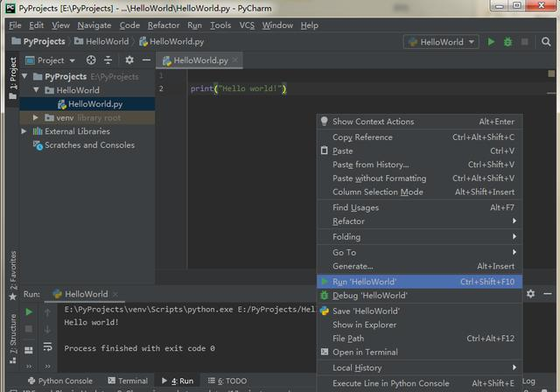
Task: Choose Find Usages in context menu
Action: point(420,207)
